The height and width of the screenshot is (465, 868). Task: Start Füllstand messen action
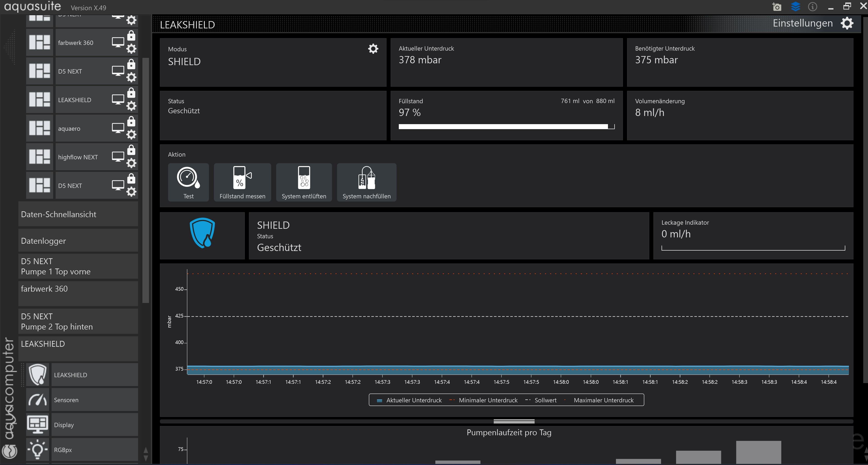242,182
